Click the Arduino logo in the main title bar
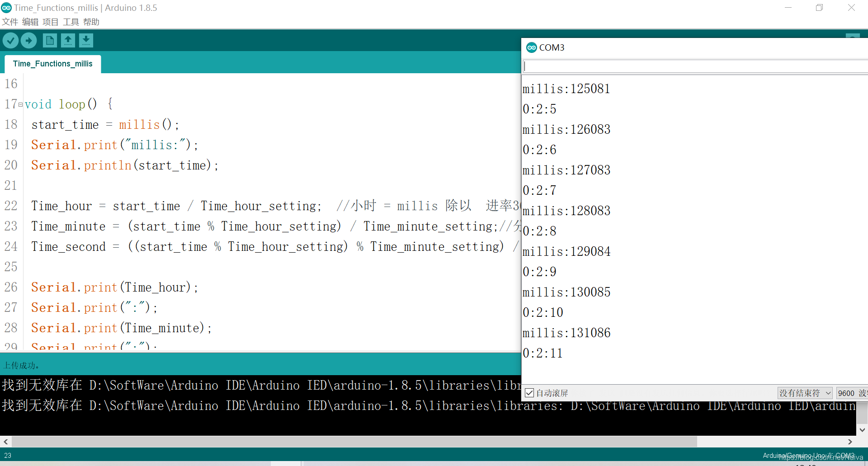Viewport: 868px width, 466px height. (6, 7)
